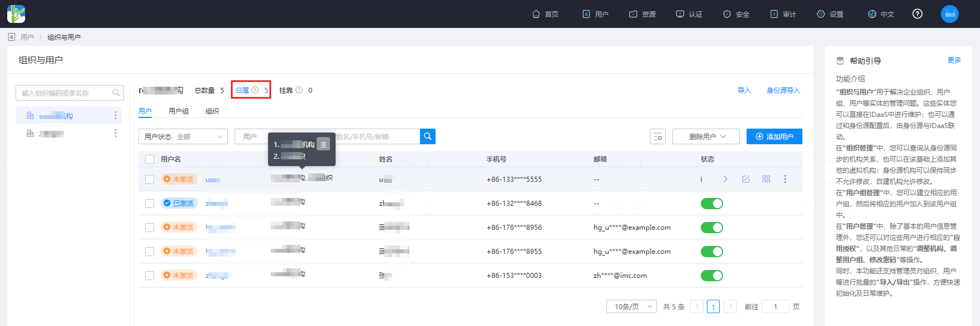Screen dimensions: 980x326
Task: Open the grid apps icon in first row
Action: tap(766, 179)
